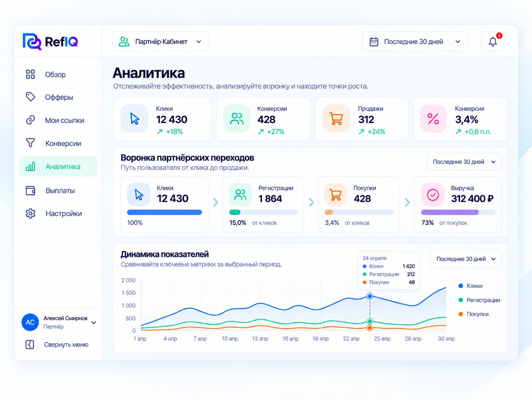Click the Настройки gear icon

tap(30, 213)
